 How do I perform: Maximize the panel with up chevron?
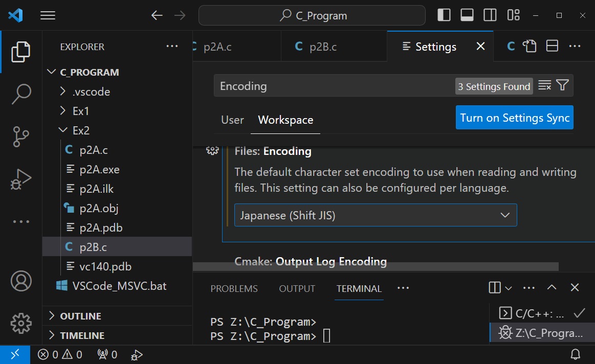click(x=552, y=287)
